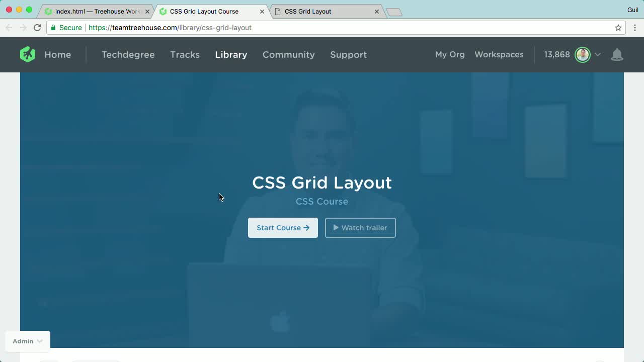The height and width of the screenshot is (362, 644).
Task: Open the Chrome three-dot menu
Action: click(x=634, y=28)
